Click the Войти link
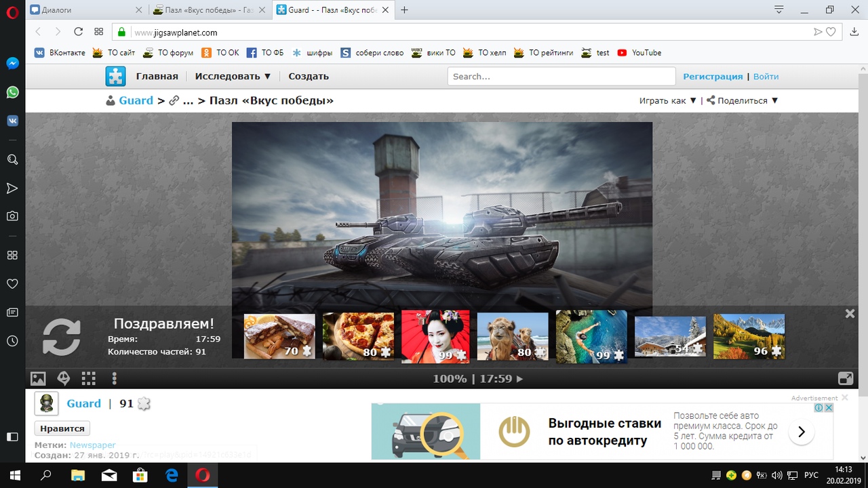 point(766,77)
